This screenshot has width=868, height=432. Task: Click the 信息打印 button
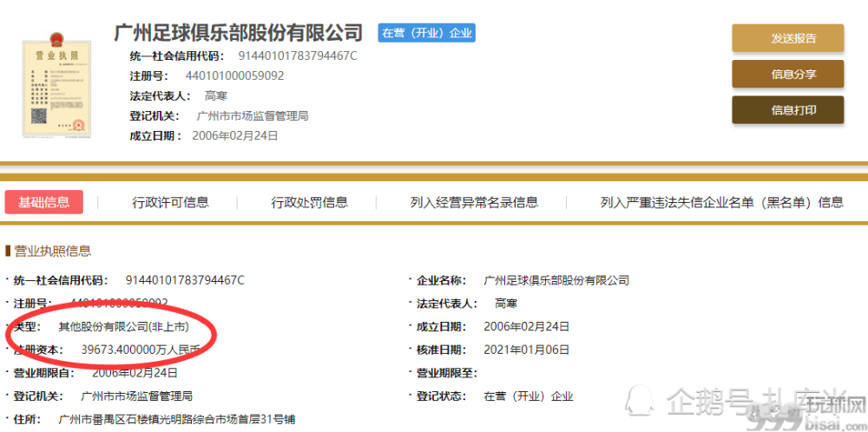pos(788,110)
